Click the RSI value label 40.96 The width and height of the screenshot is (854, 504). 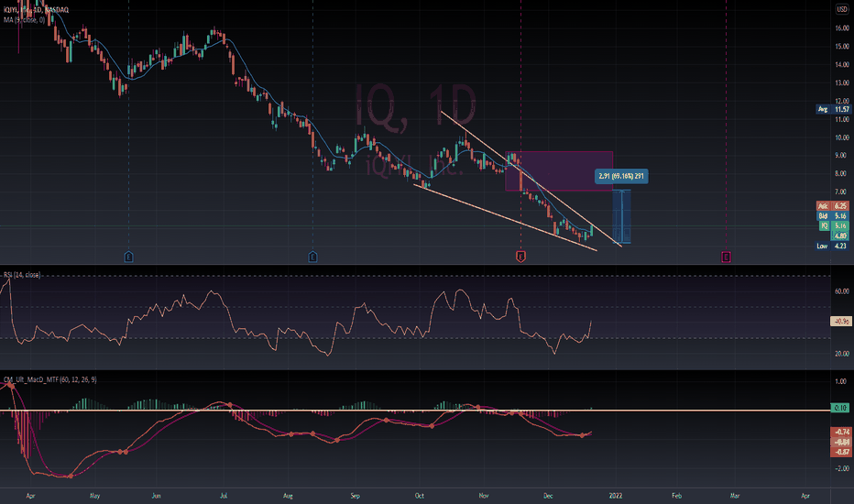pos(840,322)
